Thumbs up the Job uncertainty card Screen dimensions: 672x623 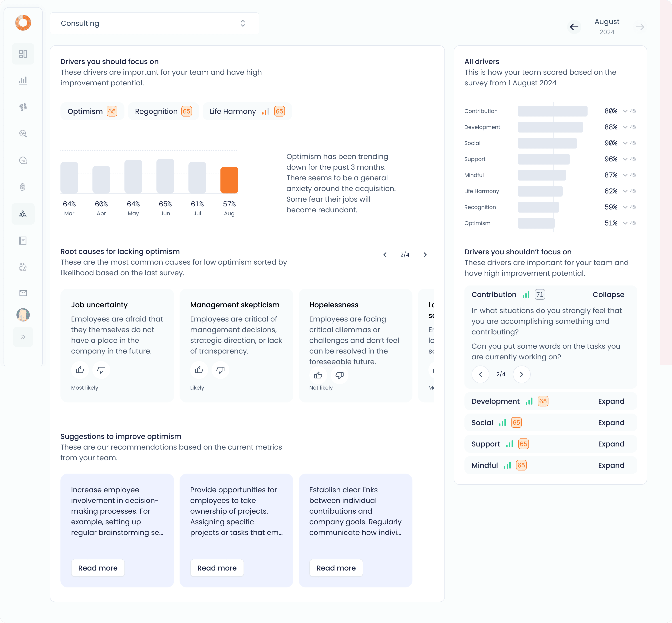[80, 370]
